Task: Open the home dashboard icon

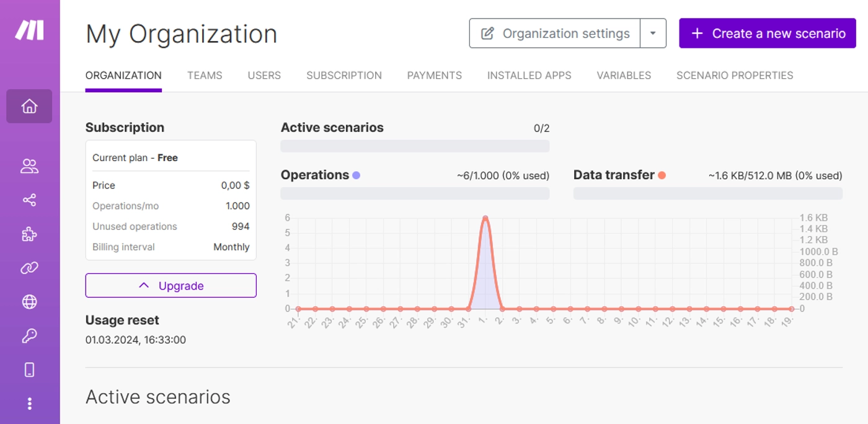Action: [x=29, y=107]
